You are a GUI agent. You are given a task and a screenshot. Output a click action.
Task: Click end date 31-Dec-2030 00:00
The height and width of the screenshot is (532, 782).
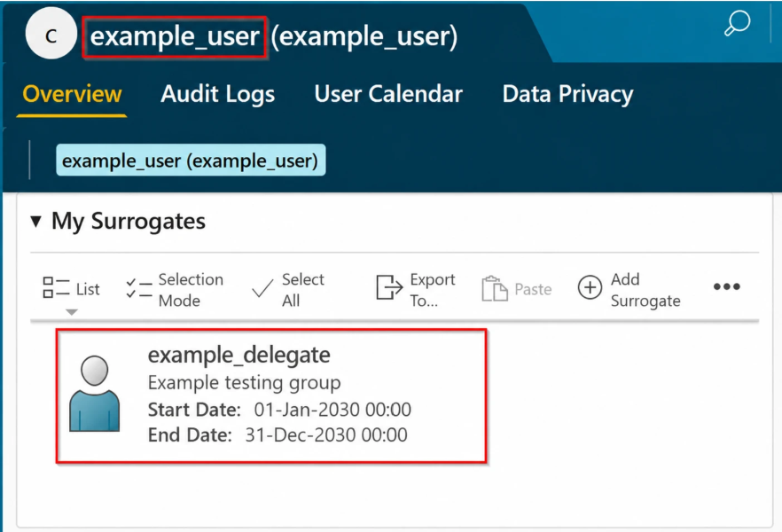coord(326,434)
